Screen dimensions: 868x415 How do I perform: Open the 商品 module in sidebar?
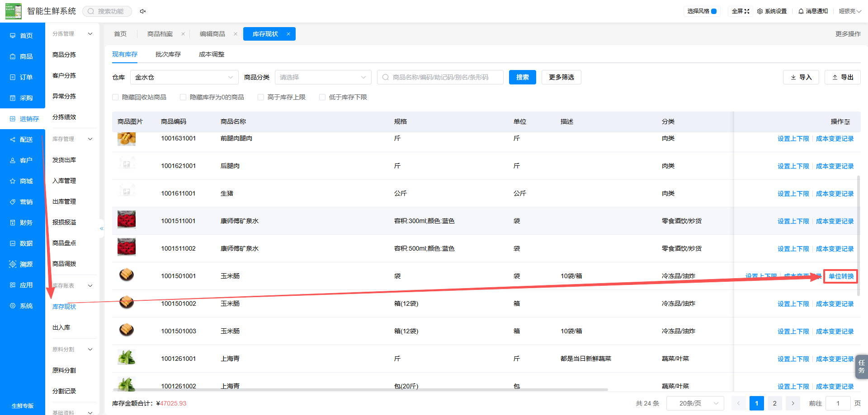(22, 56)
